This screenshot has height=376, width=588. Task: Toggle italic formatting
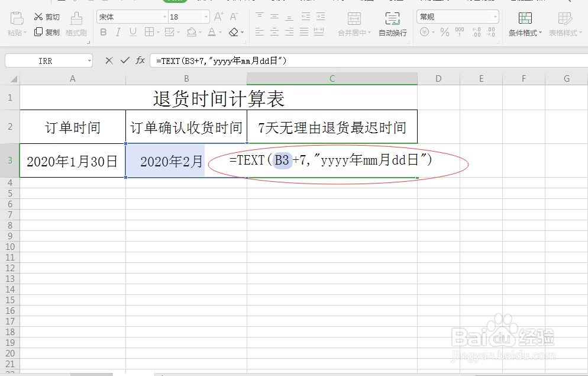tap(117, 32)
